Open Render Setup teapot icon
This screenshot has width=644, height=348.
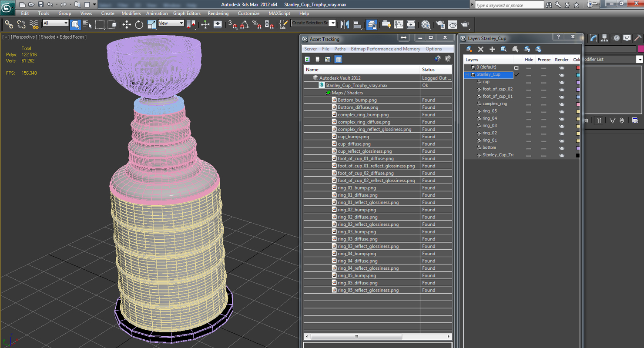[440, 24]
